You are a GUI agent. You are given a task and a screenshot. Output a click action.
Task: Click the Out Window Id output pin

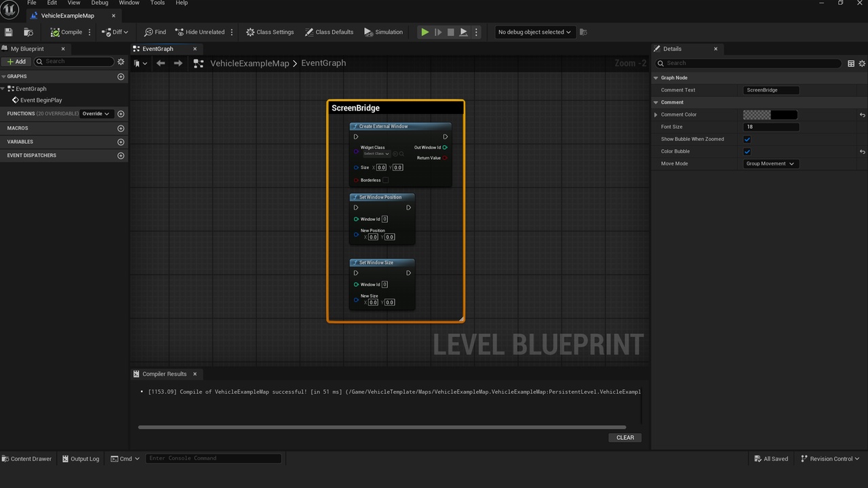445,147
